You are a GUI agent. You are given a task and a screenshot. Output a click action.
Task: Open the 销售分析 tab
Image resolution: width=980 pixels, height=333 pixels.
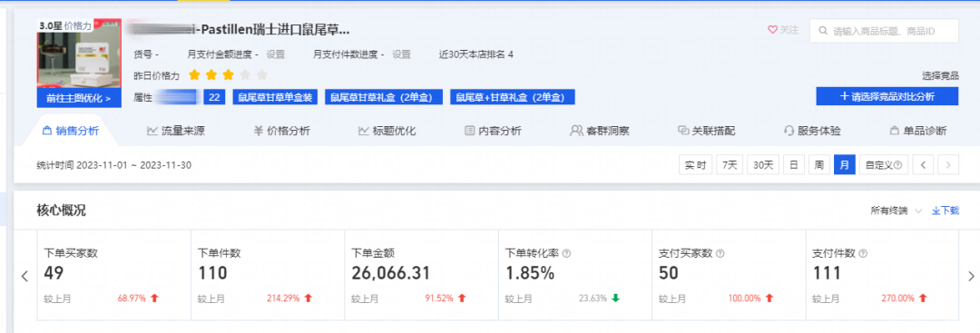pos(70,132)
